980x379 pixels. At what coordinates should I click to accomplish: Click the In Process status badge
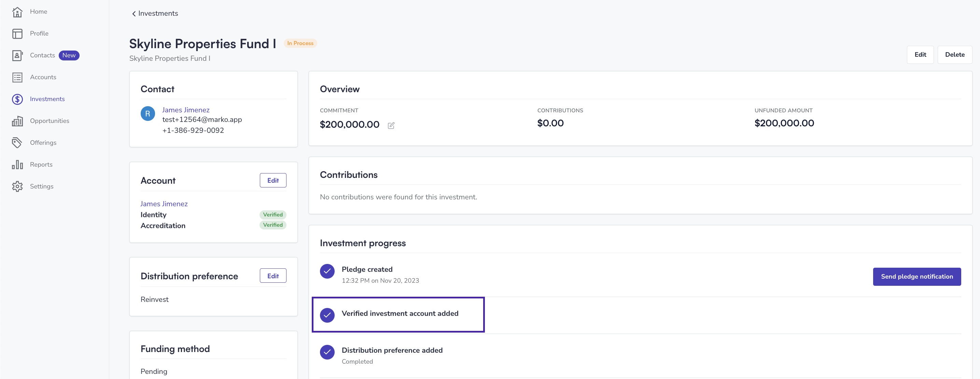click(300, 43)
